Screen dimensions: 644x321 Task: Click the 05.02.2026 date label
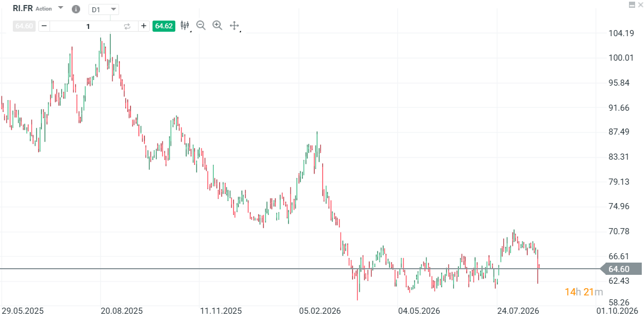point(321,310)
